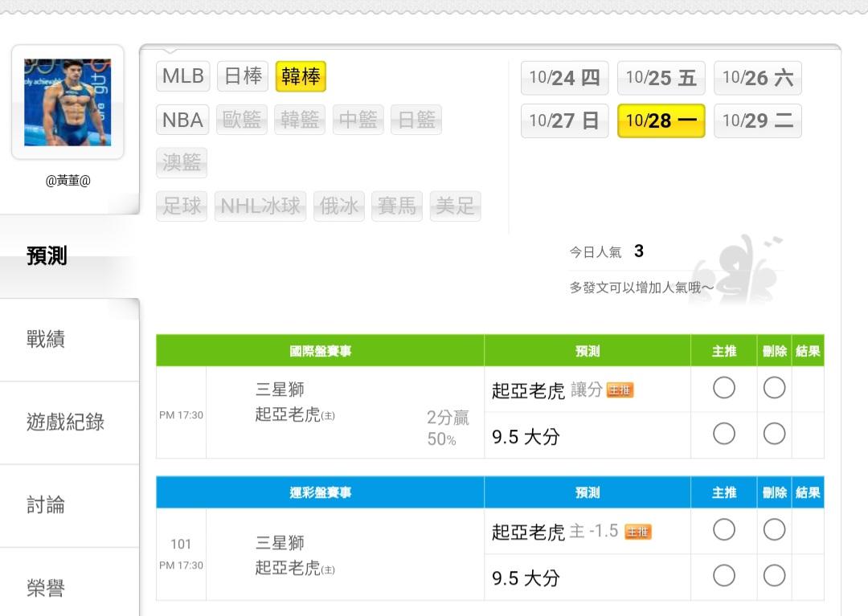The image size is (868, 616).
Task: Select the highlighted 韓棒 league filter
Action: [x=301, y=76]
